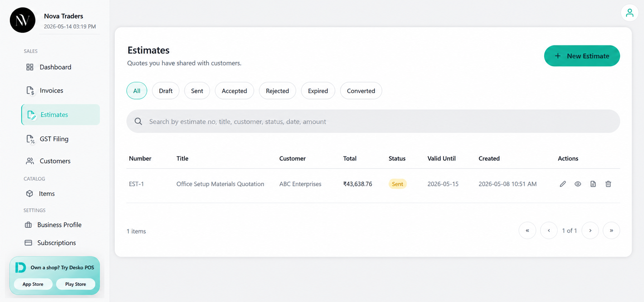
Task: Open the user profile icon at top right
Action: [x=630, y=13]
